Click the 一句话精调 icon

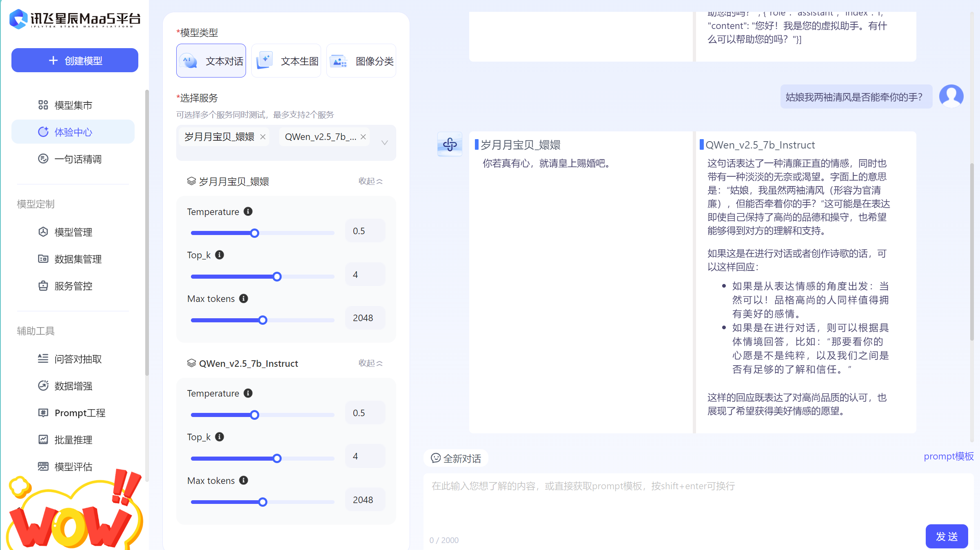coord(43,159)
